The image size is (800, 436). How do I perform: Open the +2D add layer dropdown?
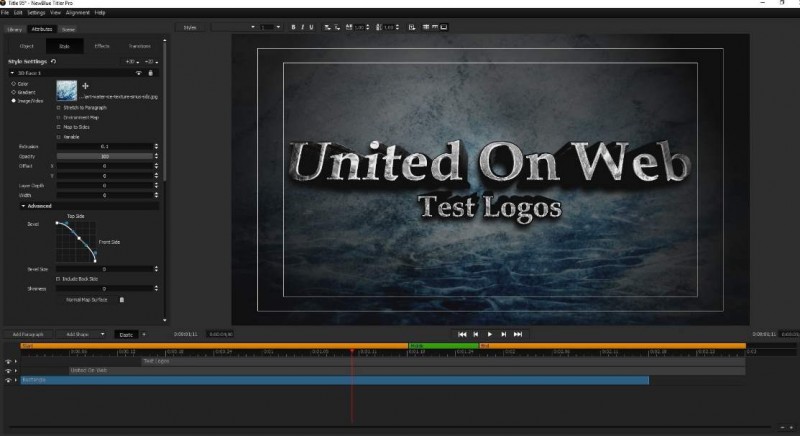(x=151, y=62)
